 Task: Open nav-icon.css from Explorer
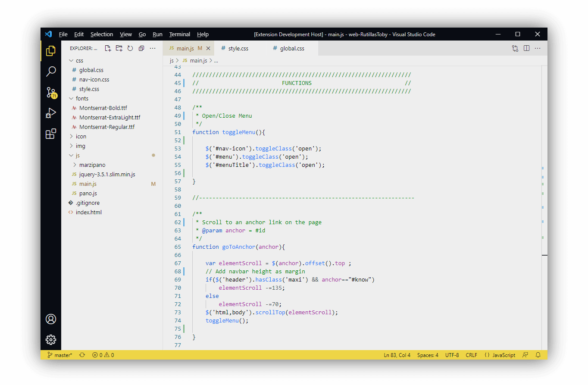click(x=112, y=79)
